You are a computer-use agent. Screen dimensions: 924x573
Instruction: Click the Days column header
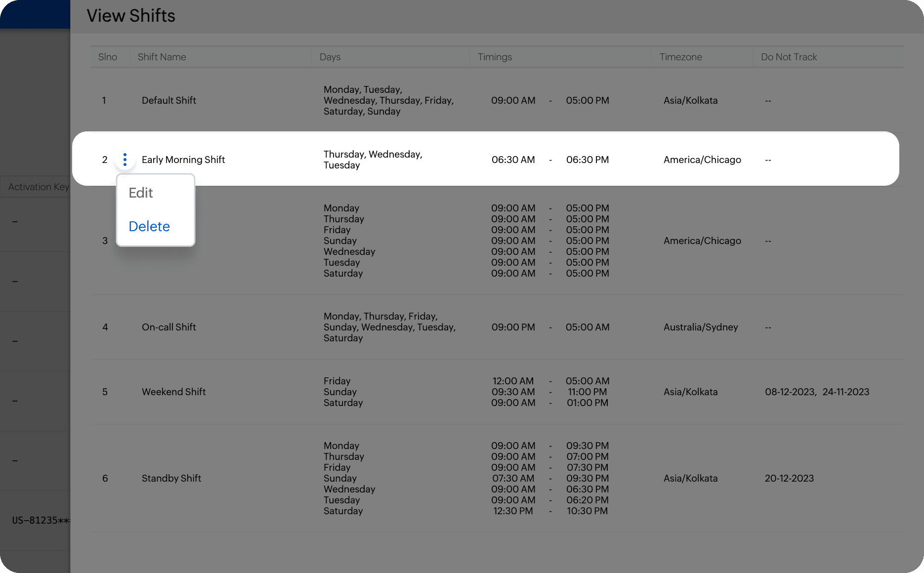(x=330, y=57)
